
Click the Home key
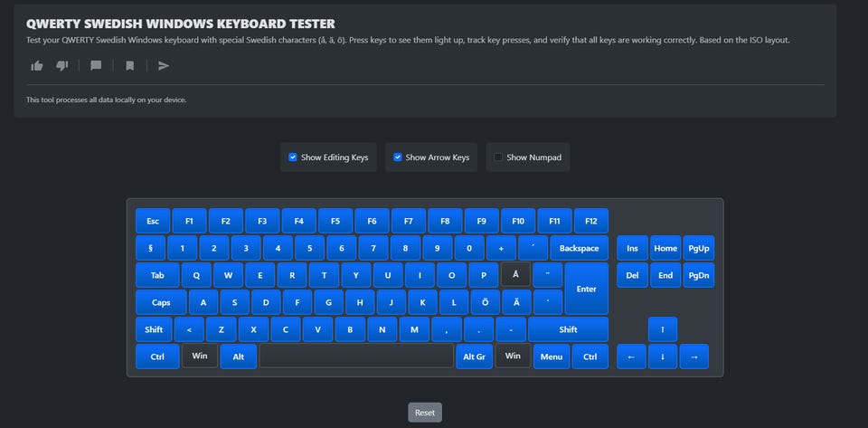pos(665,248)
